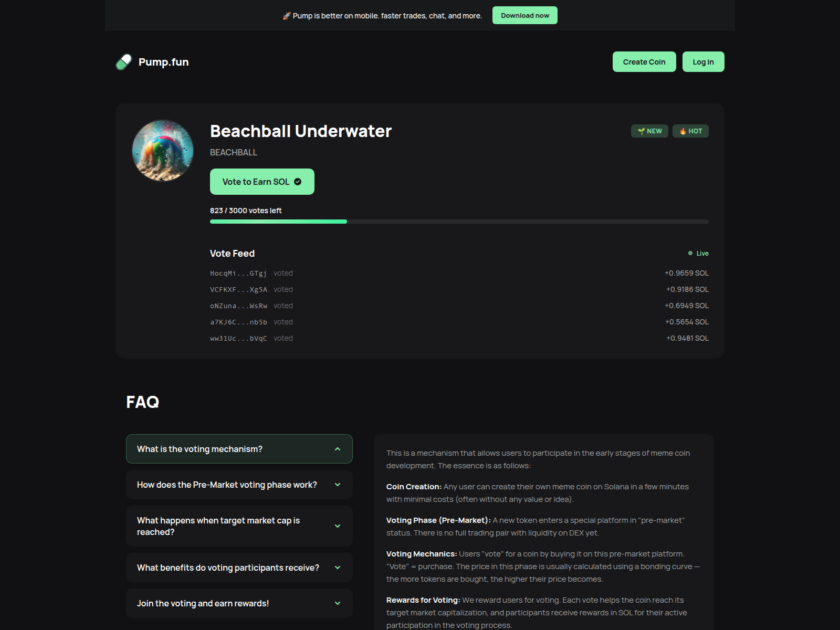Expand the Pre-Market voting phase chevron

[x=338, y=485]
